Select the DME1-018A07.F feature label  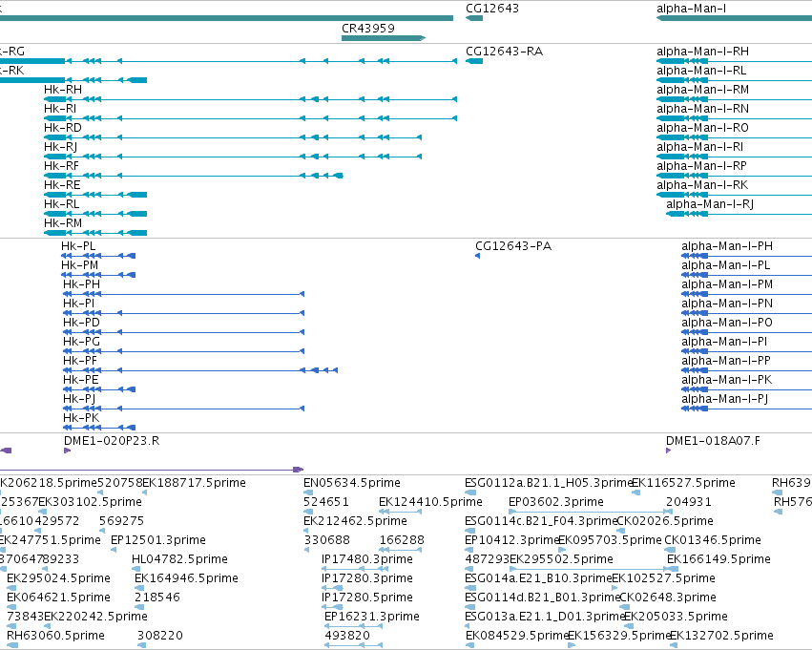click(713, 441)
